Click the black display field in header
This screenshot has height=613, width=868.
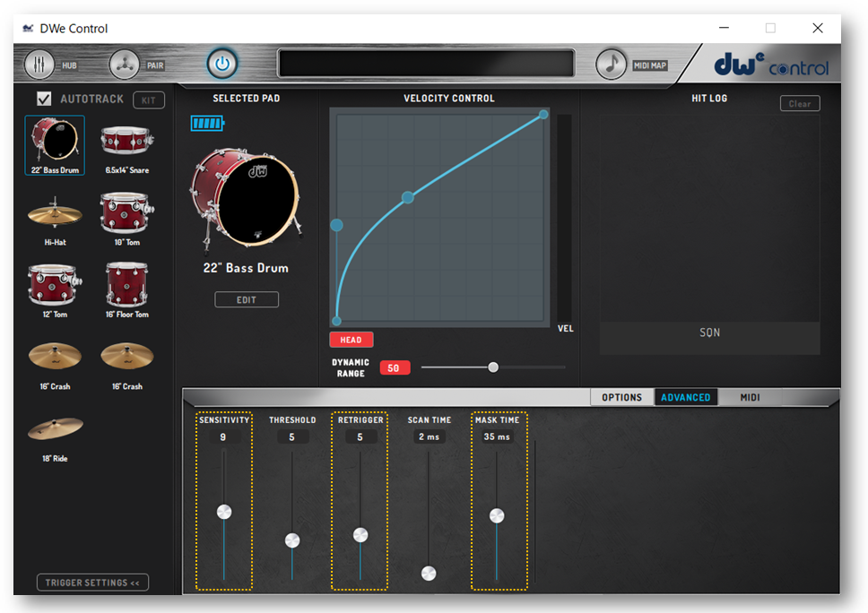pos(426,63)
